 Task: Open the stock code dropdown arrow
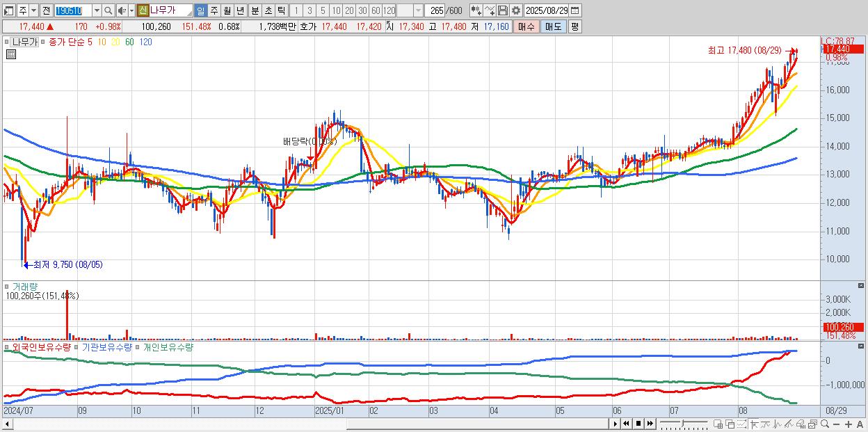point(97,10)
